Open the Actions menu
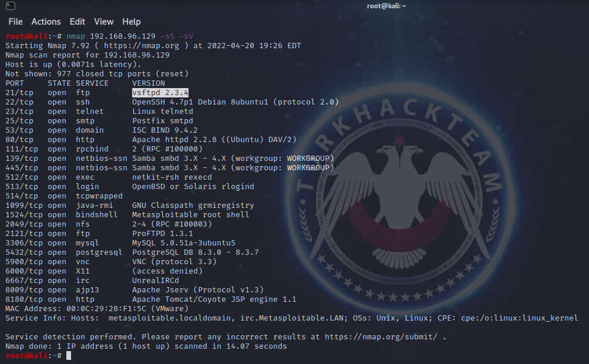Viewport: 589px width, 364px height. click(x=46, y=22)
